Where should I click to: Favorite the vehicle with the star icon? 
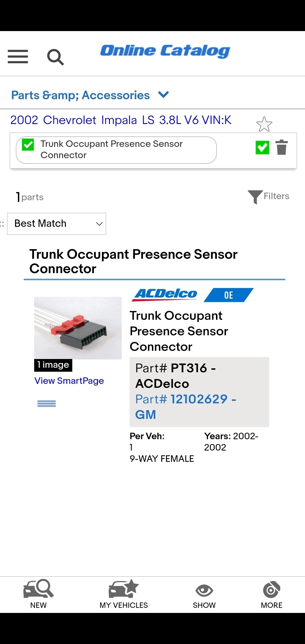pos(264,124)
